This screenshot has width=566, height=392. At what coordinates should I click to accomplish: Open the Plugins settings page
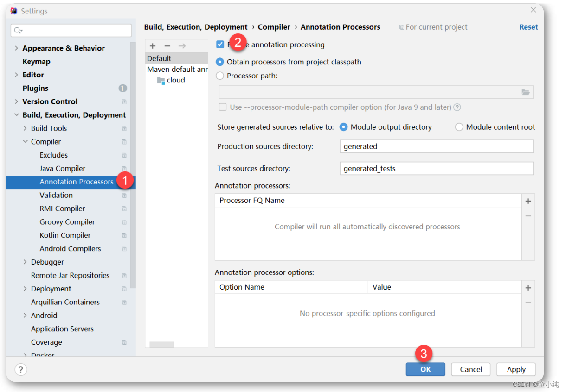tap(35, 88)
